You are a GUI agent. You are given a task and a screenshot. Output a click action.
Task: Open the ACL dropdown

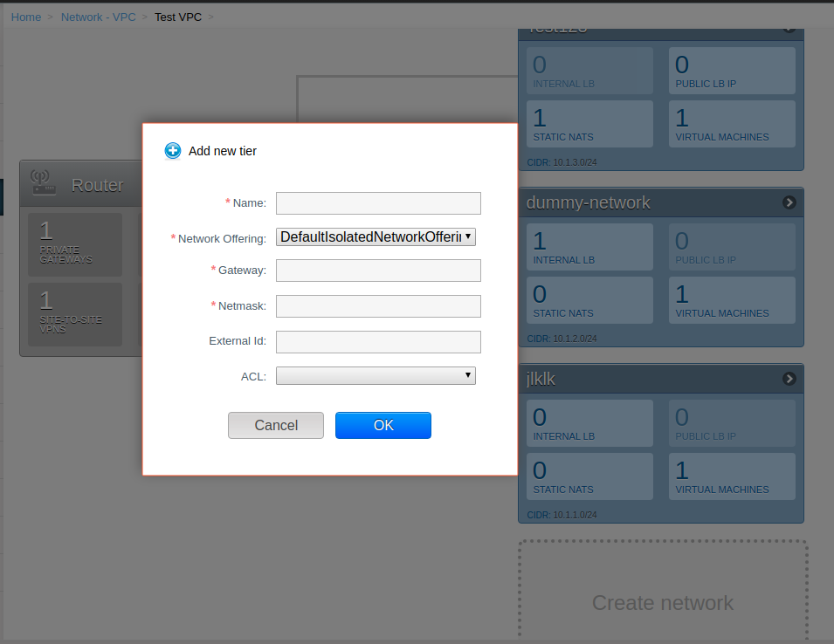click(x=376, y=375)
